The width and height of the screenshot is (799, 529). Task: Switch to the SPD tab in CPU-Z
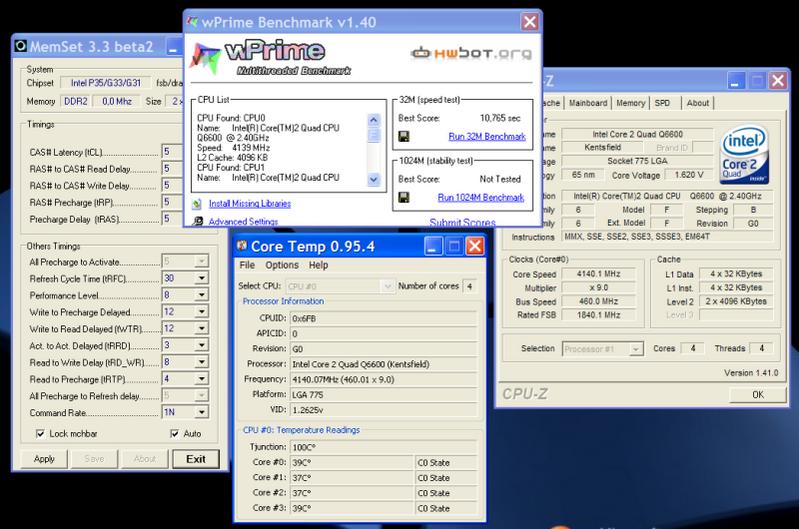point(662,103)
